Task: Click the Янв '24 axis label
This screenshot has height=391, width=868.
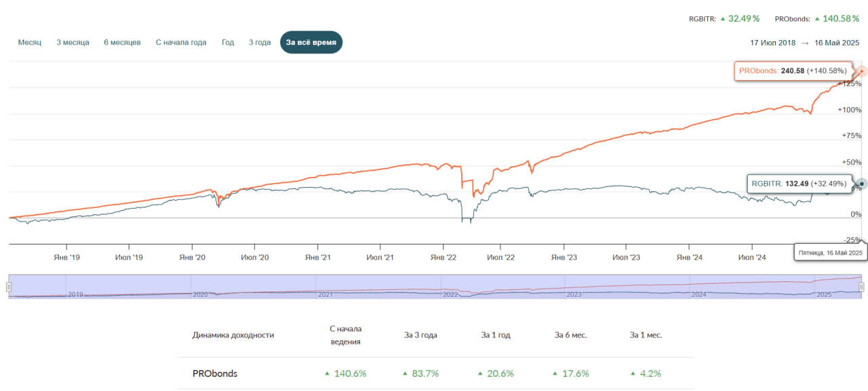Action: point(689,258)
